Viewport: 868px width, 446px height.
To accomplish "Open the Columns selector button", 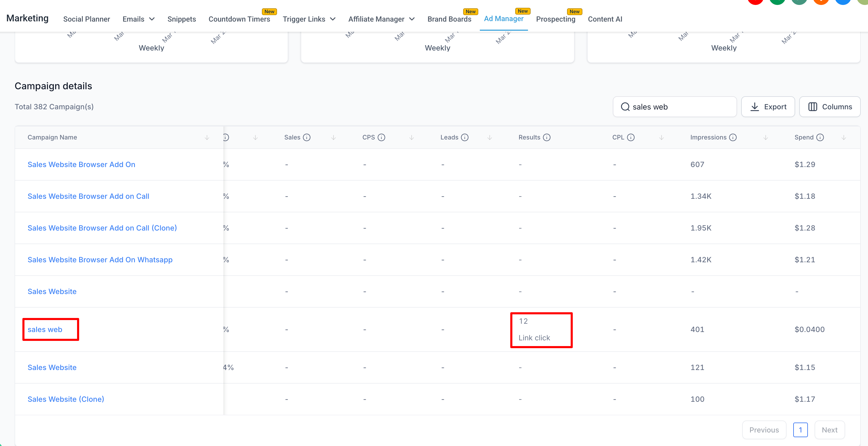I will [830, 107].
